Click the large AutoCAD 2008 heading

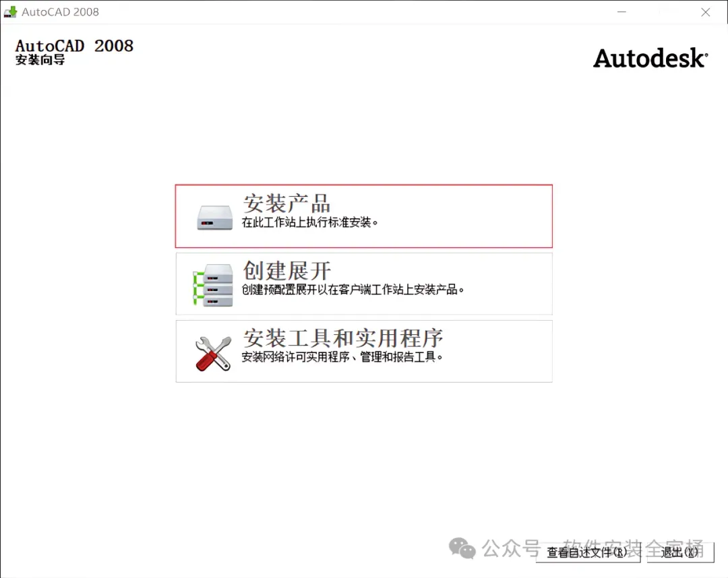[74, 46]
